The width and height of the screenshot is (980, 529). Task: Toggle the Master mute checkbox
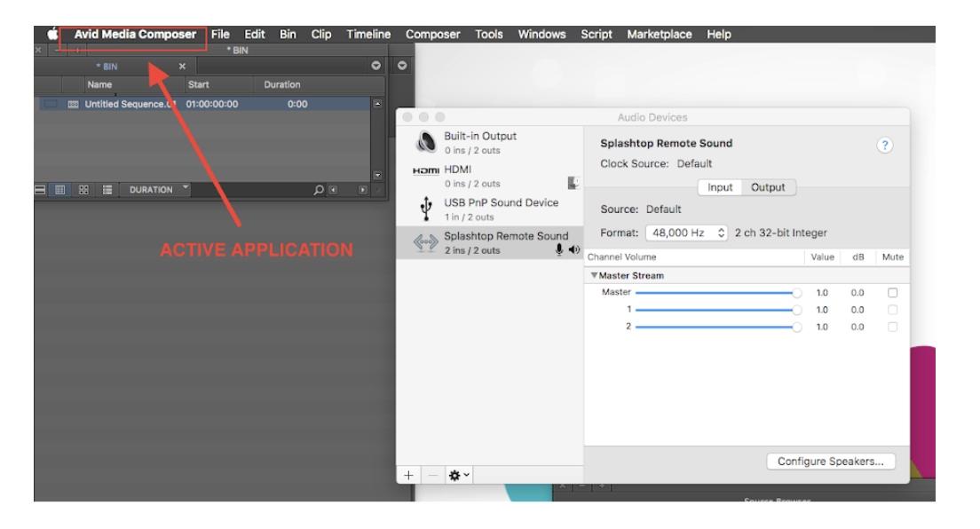[892, 293]
